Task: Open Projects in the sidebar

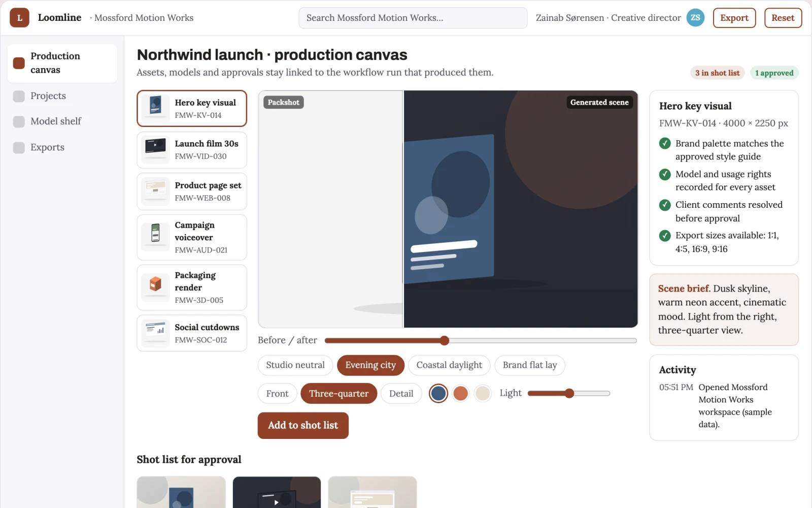Action: (62, 96)
